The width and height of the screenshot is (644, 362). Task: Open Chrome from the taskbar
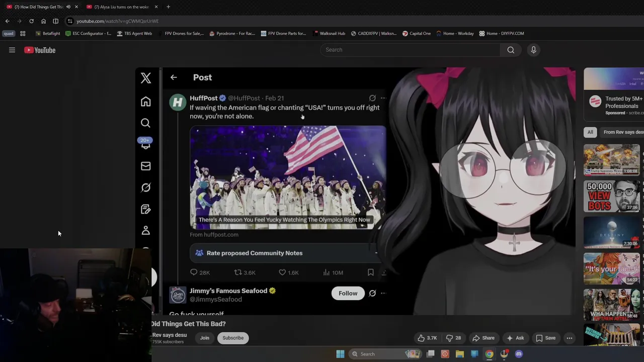pos(489,354)
